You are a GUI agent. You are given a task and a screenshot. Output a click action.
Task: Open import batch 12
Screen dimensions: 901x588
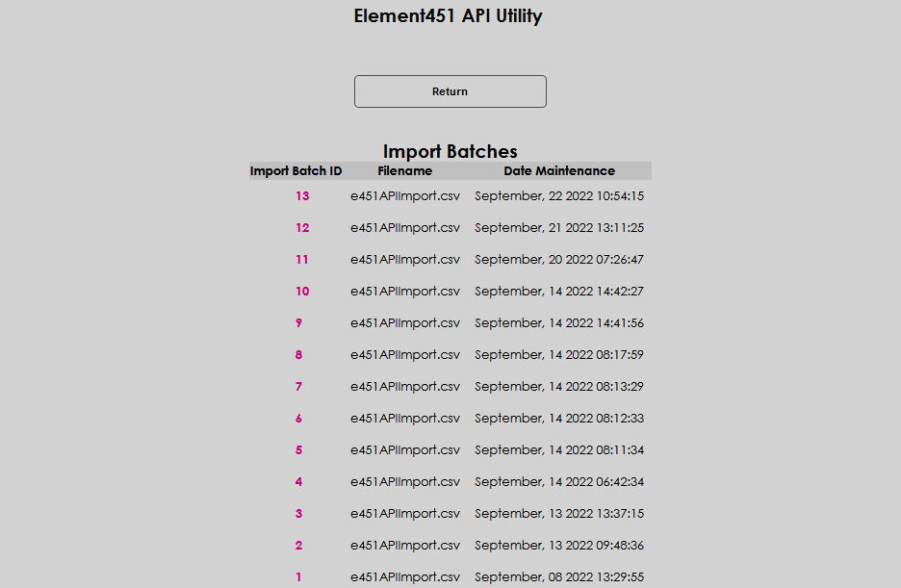[302, 227]
